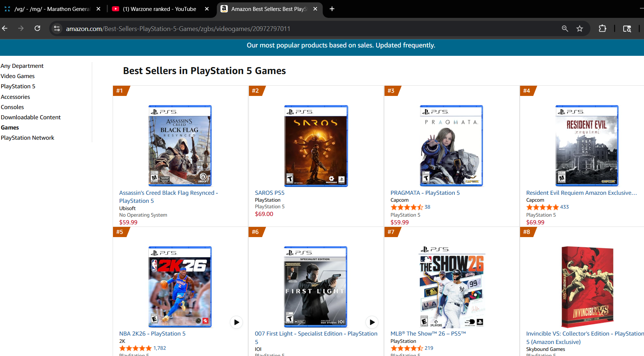The height and width of the screenshot is (356, 644).
Task: Open the Video Games category
Action: click(18, 76)
